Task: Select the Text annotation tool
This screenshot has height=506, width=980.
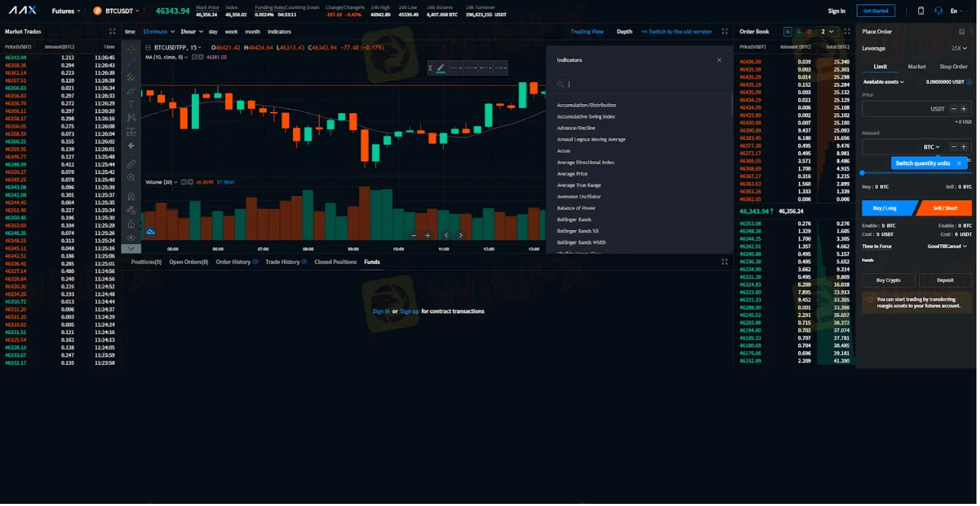Action: pyautogui.click(x=131, y=104)
